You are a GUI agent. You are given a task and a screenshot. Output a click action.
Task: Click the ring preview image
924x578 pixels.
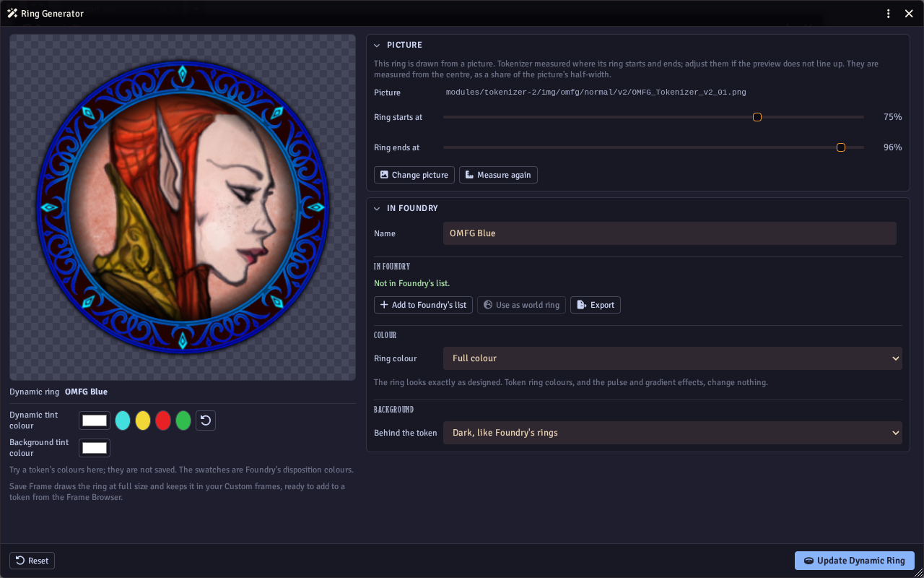(x=183, y=207)
